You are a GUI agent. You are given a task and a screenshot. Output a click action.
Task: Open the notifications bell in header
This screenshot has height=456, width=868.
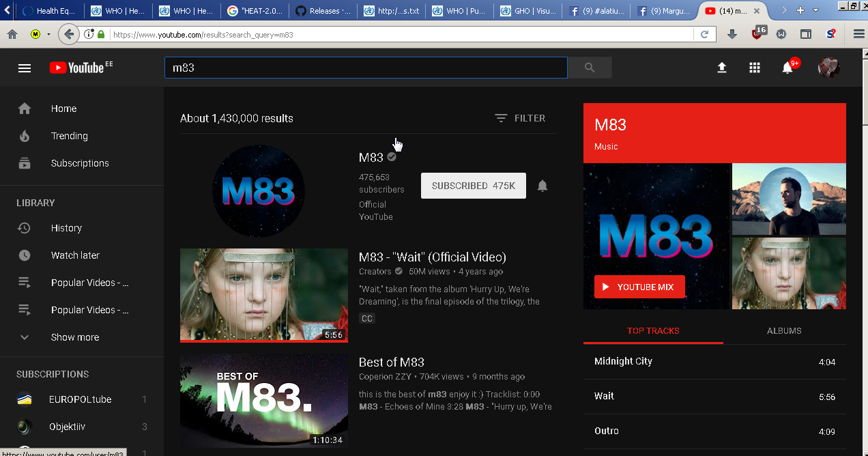[787, 68]
